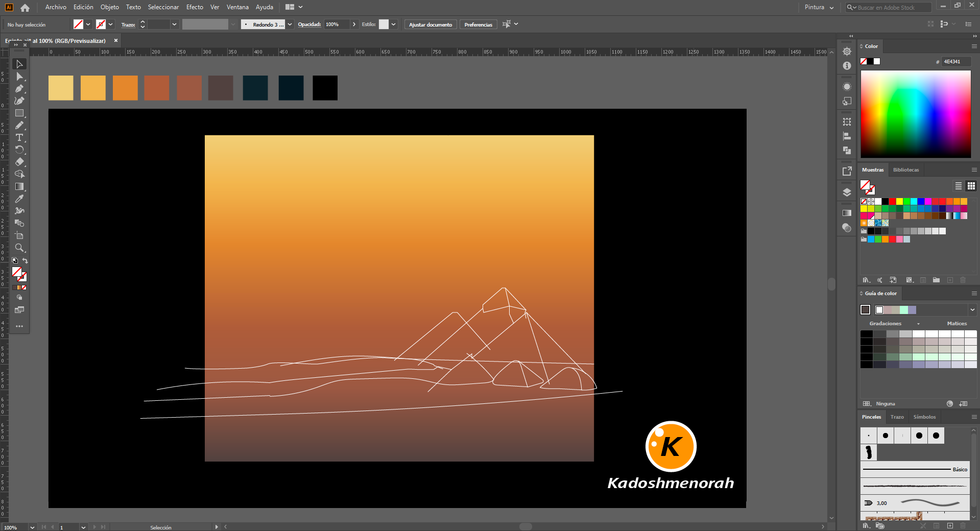Select Básico brush in Pinceles
980x531 pixels.
click(x=915, y=469)
